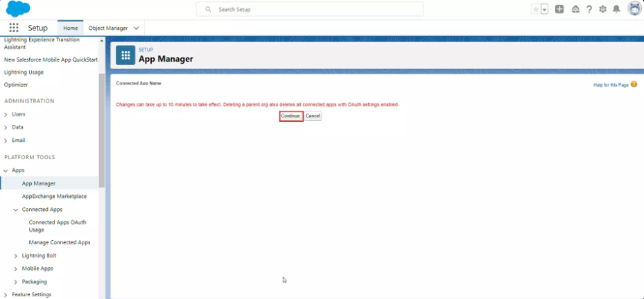Open the Object Manager tab dropdown chevron

click(137, 28)
